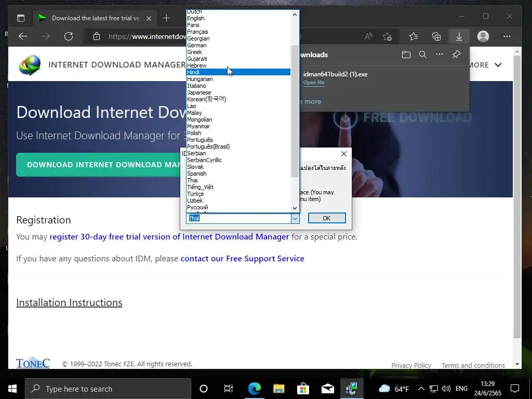Viewport: 532px width, 399px height.
Task: Expand the MORE menu chevron
Action: tap(498, 65)
